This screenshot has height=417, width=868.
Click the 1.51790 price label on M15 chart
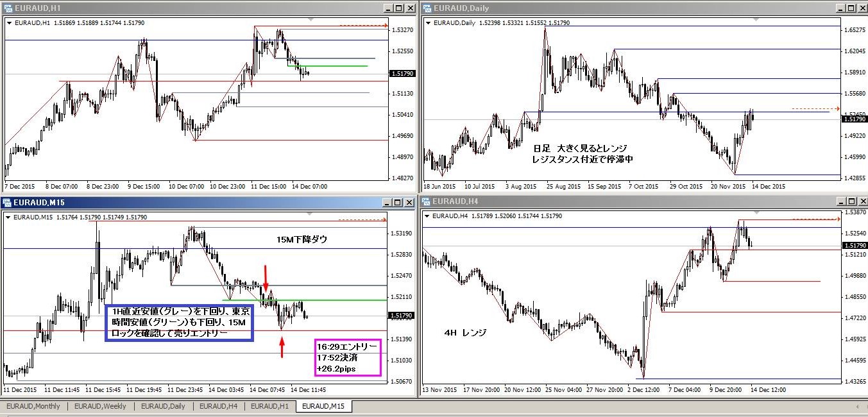click(x=401, y=316)
